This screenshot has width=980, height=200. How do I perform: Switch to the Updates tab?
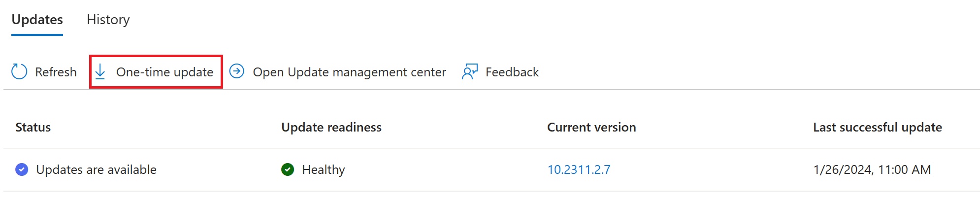[37, 20]
